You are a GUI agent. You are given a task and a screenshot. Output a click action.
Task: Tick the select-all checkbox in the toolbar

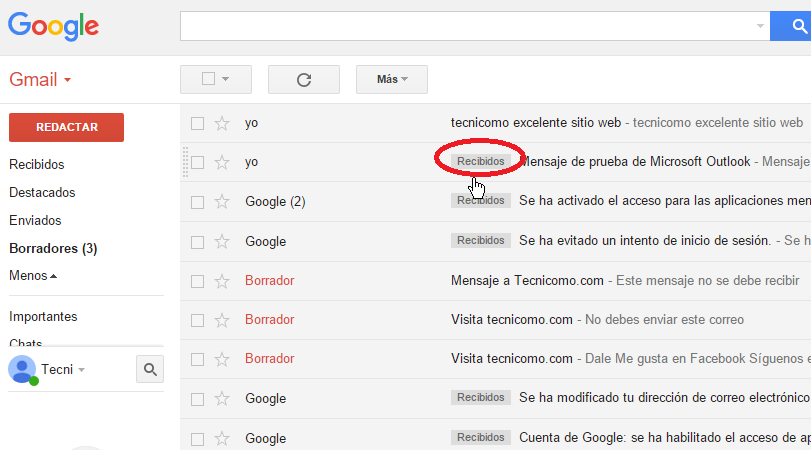click(208, 79)
